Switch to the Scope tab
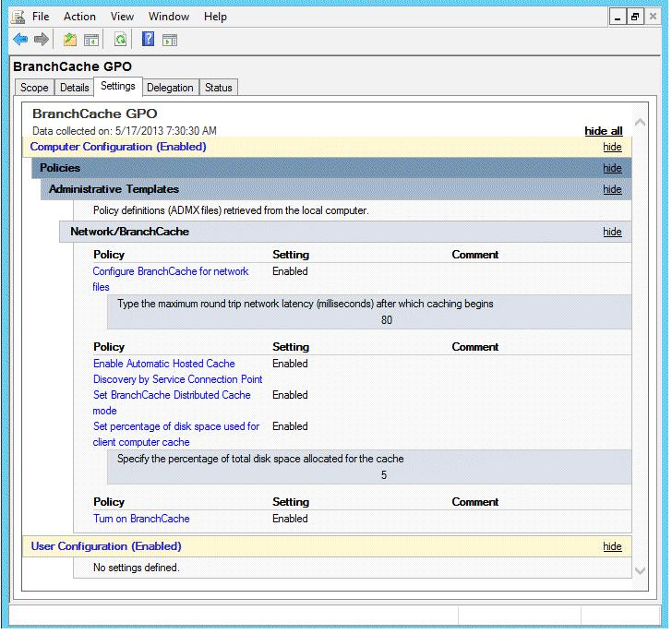Viewport: 672px width, 634px height. tap(34, 88)
